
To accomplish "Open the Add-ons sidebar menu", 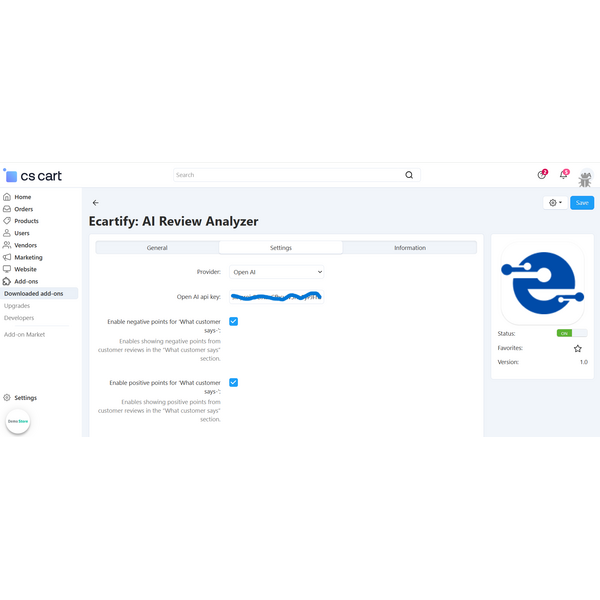I will tap(26, 281).
